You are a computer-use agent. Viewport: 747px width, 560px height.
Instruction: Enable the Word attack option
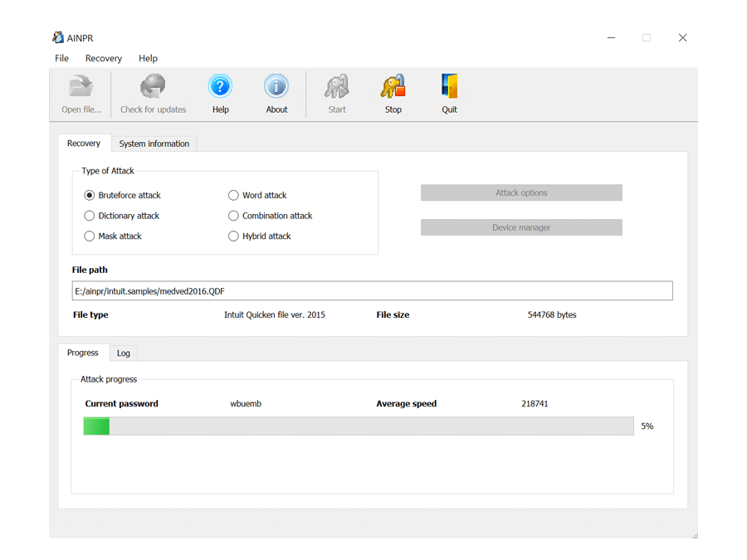point(234,196)
